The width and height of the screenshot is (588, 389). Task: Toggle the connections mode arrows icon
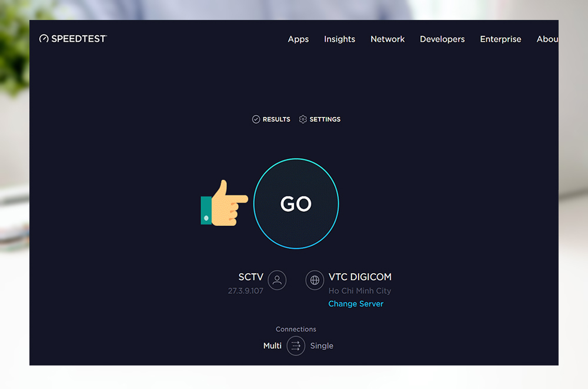(296, 346)
